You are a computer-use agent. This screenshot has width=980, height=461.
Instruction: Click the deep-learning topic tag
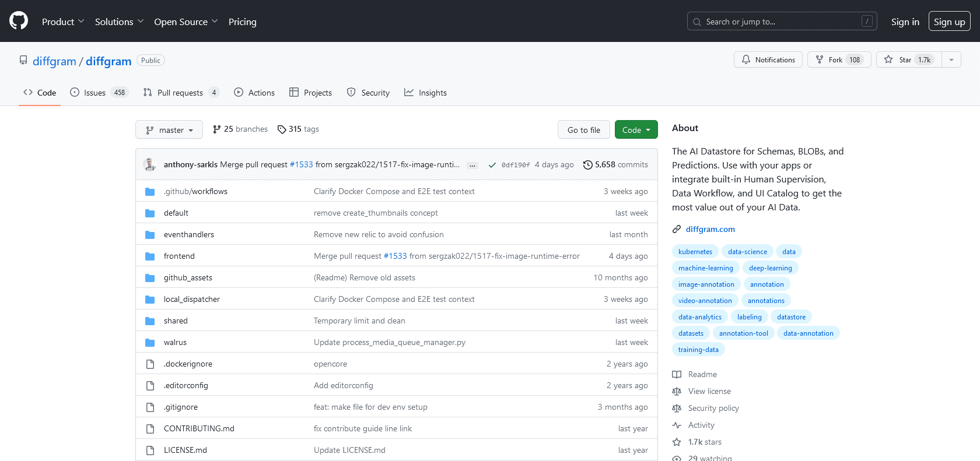[x=771, y=268]
